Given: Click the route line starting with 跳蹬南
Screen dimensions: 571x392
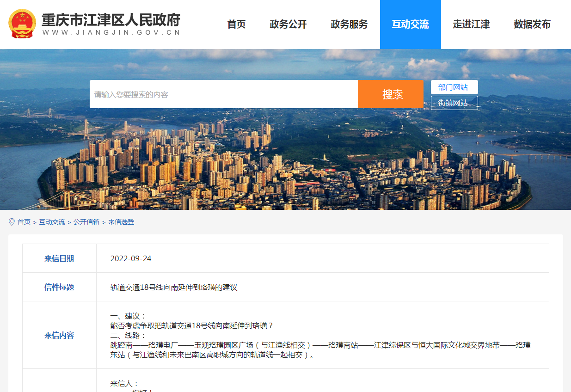Looking at the screenshot, I should click(x=320, y=345).
